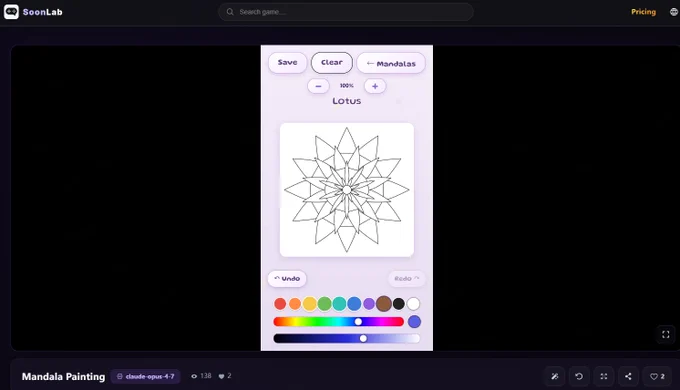Viewport: 680px width, 390px height.
Task: Select the green color swatch
Action: (324, 304)
